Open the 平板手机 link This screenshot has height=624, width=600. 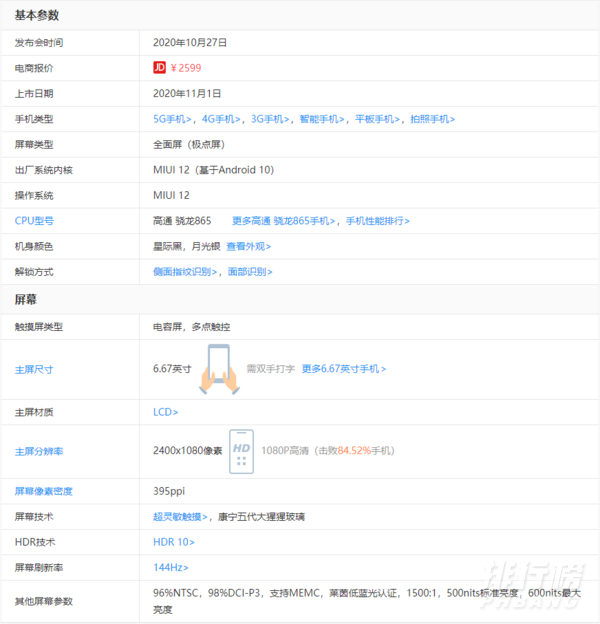[x=377, y=119]
